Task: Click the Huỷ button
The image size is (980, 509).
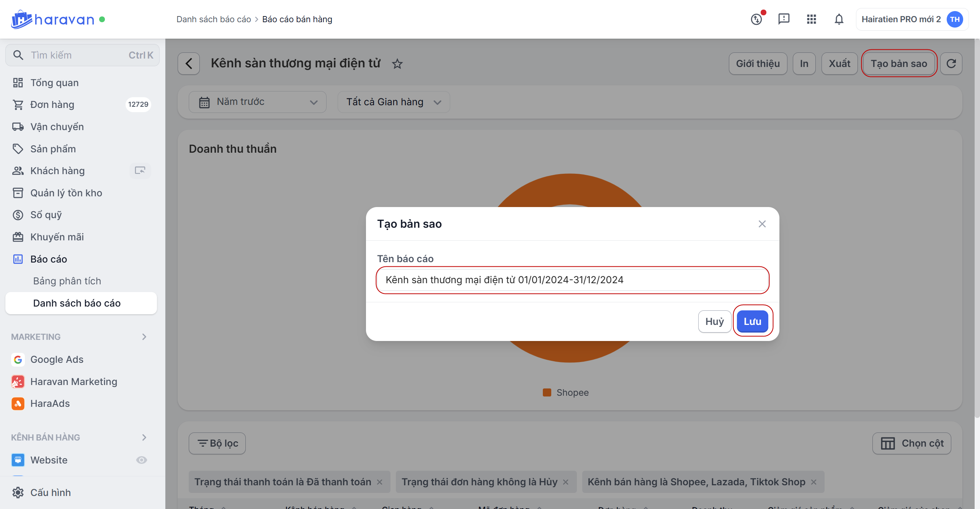Action: [x=714, y=321]
